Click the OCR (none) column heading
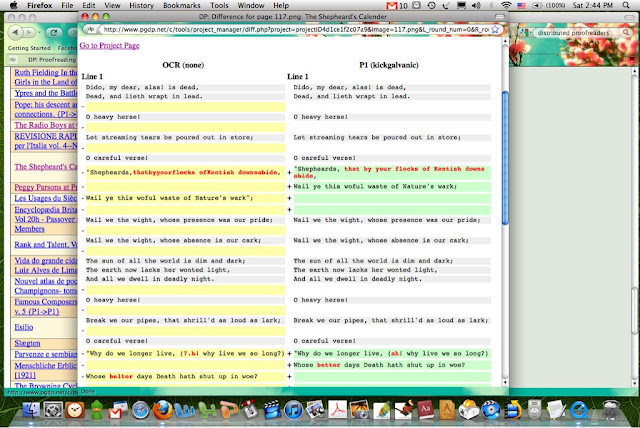Viewport: 640px width, 428px height. click(183, 65)
